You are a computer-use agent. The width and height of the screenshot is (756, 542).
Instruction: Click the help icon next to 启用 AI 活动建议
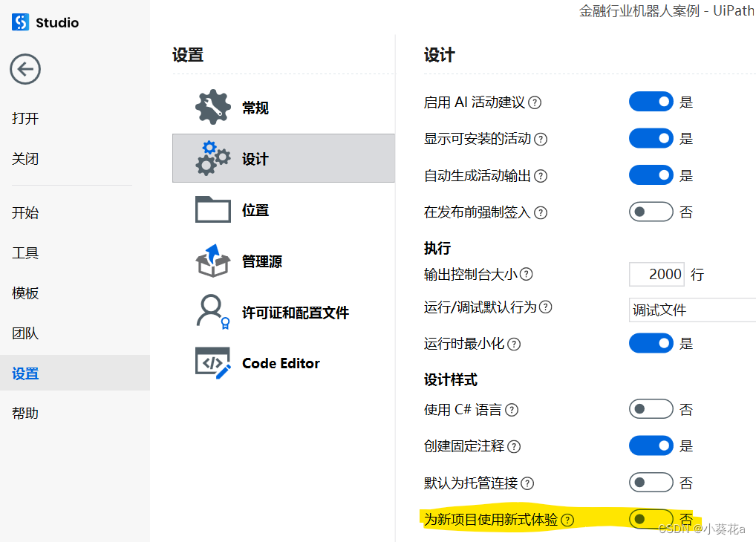point(534,102)
